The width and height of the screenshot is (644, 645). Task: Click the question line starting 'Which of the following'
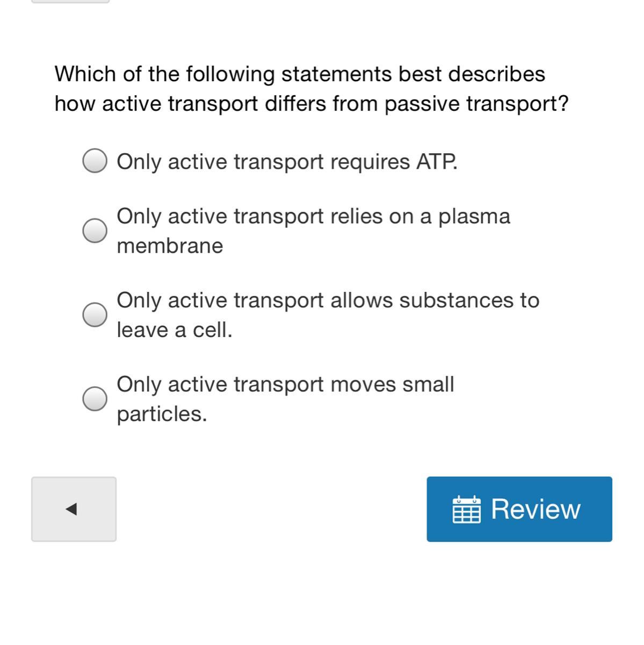300,74
